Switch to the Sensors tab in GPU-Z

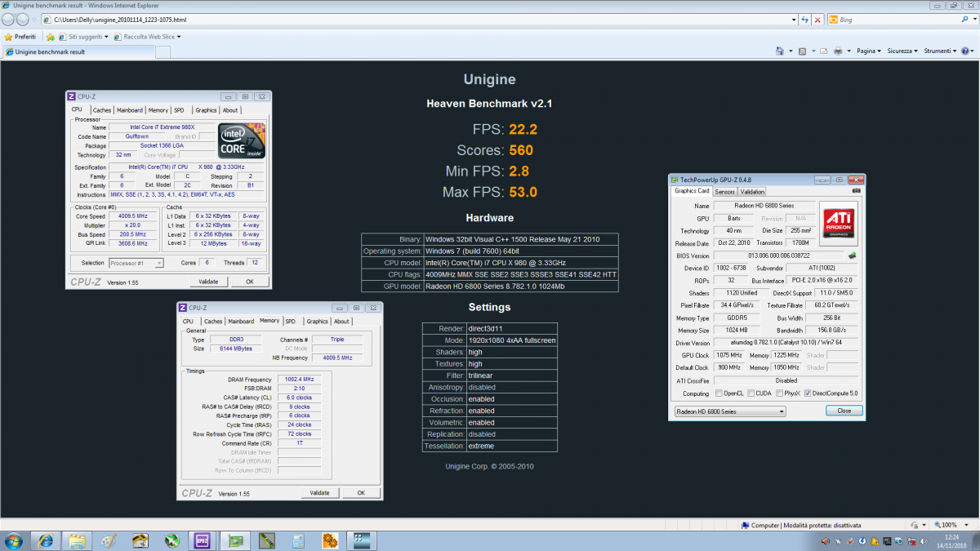point(724,191)
